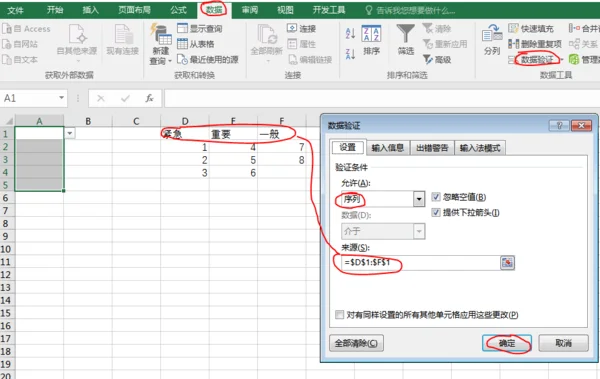600x379 pixels.
Task: Click 从表格 query option
Action: [x=196, y=44]
